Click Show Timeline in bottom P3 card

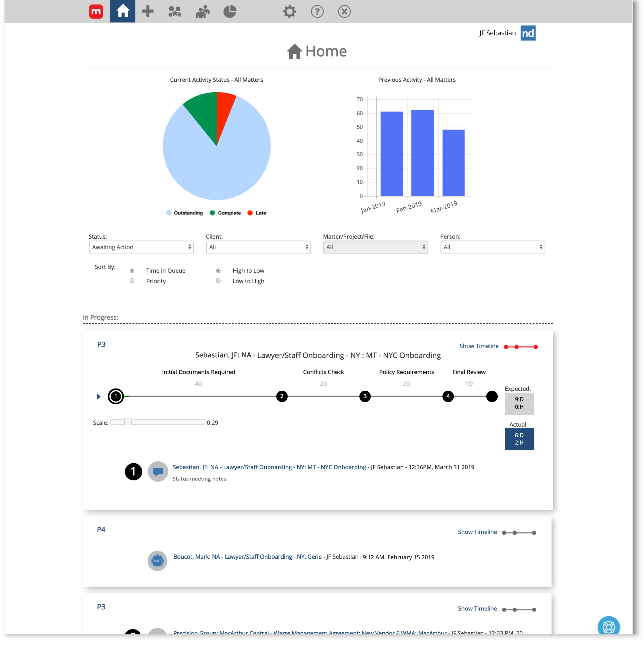pyautogui.click(x=477, y=608)
